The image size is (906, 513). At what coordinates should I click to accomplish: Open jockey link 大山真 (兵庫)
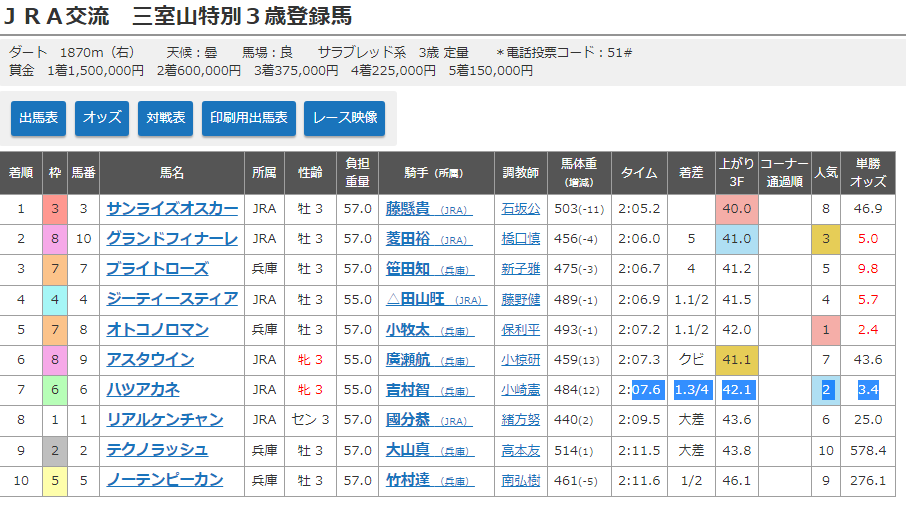pos(430,450)
